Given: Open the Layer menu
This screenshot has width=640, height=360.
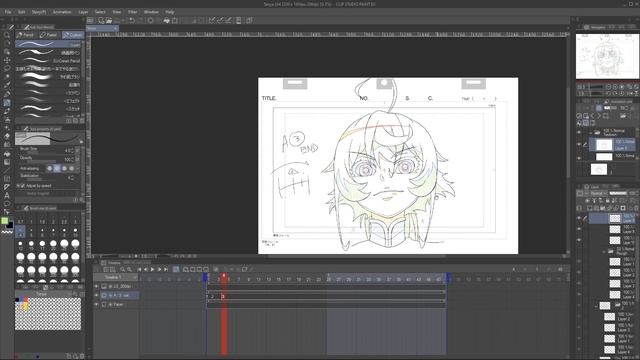Looking at the screenshot, I should tap(83, 12).
